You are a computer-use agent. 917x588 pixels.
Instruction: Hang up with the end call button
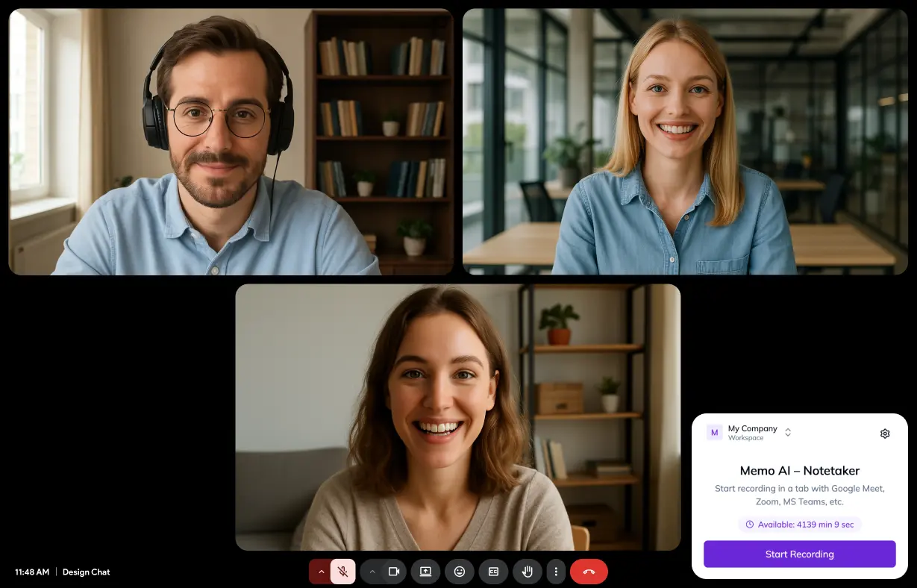(x=589, y=571)
